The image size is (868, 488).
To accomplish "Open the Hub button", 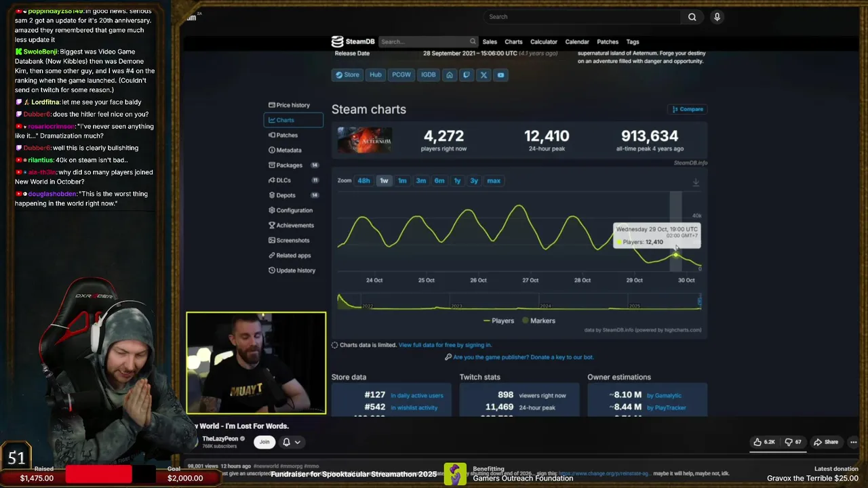I will pyautogui.click(x=376, y=75).
